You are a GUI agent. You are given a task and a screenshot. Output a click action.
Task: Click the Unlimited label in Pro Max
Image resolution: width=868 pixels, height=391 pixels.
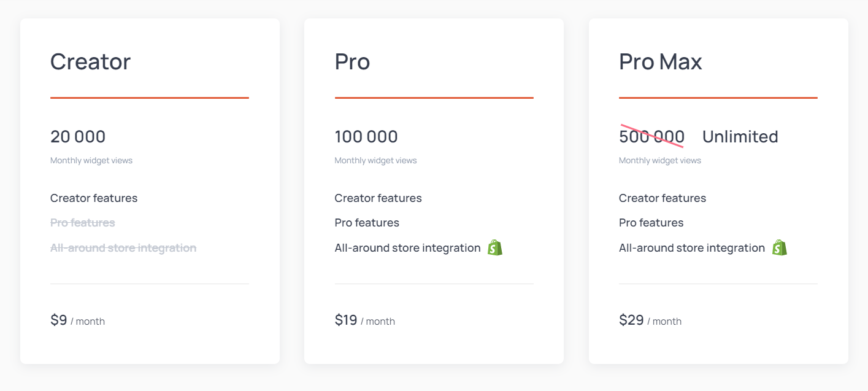(x=740, y=136)
